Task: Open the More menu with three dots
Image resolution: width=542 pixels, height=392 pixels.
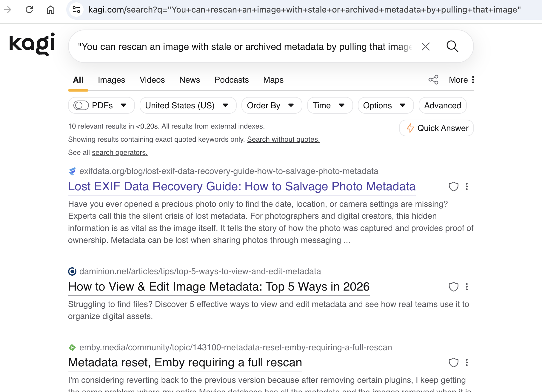Action: tap(461, 80)
